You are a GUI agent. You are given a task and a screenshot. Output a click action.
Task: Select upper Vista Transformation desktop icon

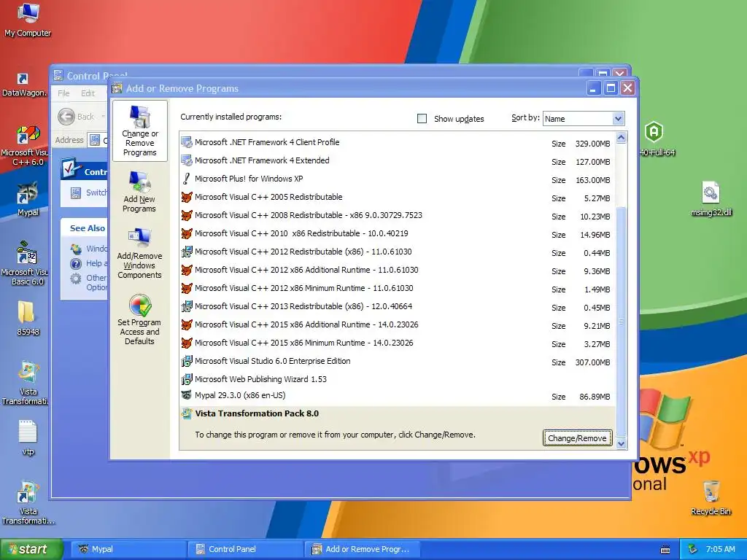pos(27,382)
